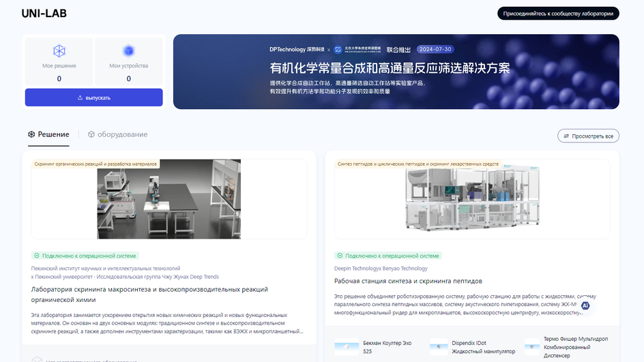
Task: Click connected status badge on peptide card
Action: pos(388,256)
